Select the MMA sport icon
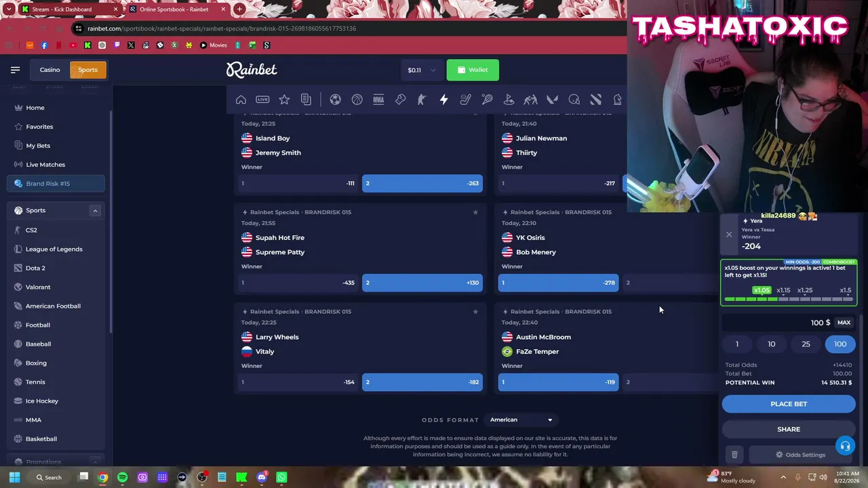 [378, 100]
